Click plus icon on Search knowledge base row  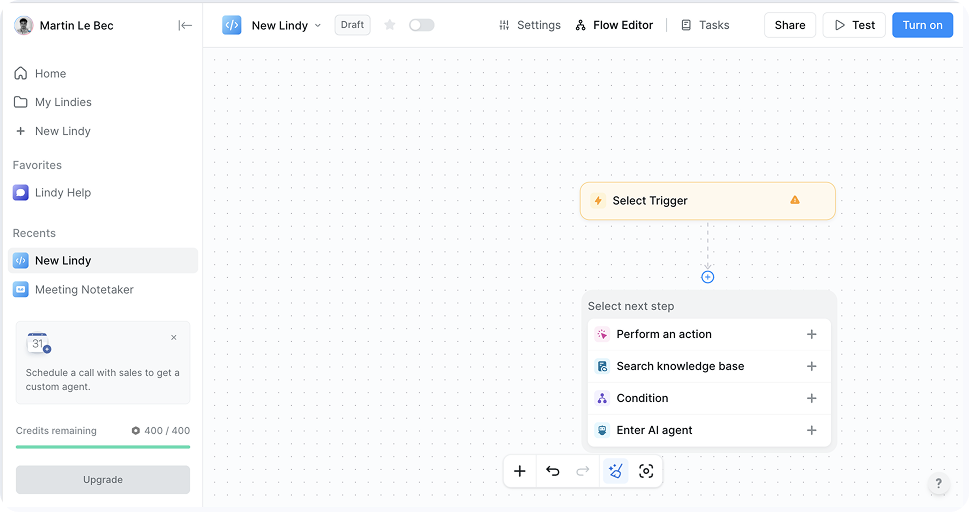coord(811,367)
